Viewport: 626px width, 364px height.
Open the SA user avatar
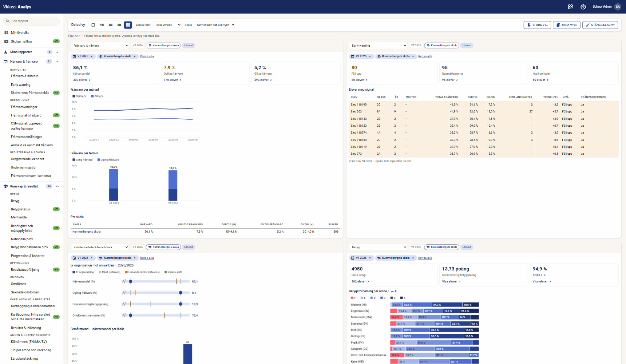[x=618, y=7]
